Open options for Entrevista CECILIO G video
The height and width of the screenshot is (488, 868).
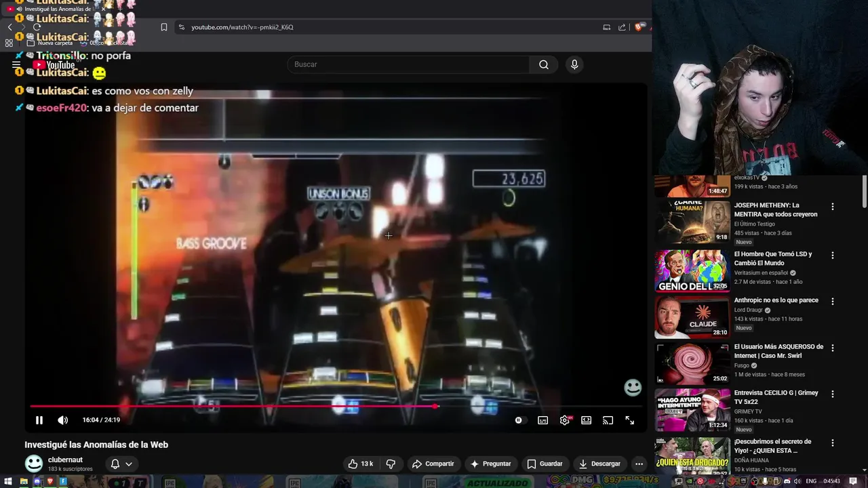833,394
